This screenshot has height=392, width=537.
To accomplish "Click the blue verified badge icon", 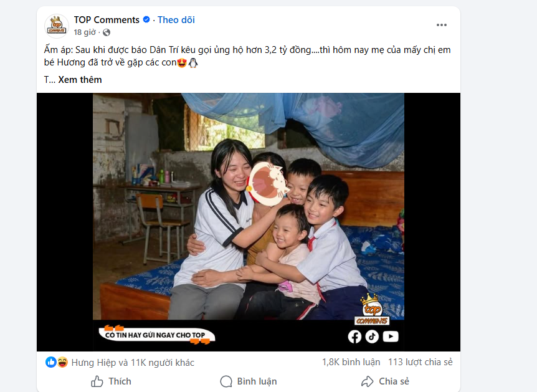I will (146, 19).
